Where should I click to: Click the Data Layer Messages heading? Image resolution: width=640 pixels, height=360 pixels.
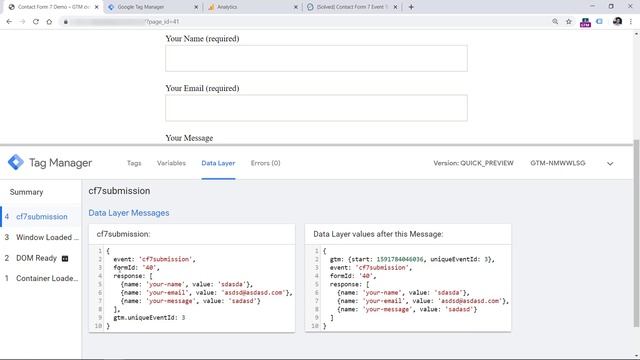point(129,213)
